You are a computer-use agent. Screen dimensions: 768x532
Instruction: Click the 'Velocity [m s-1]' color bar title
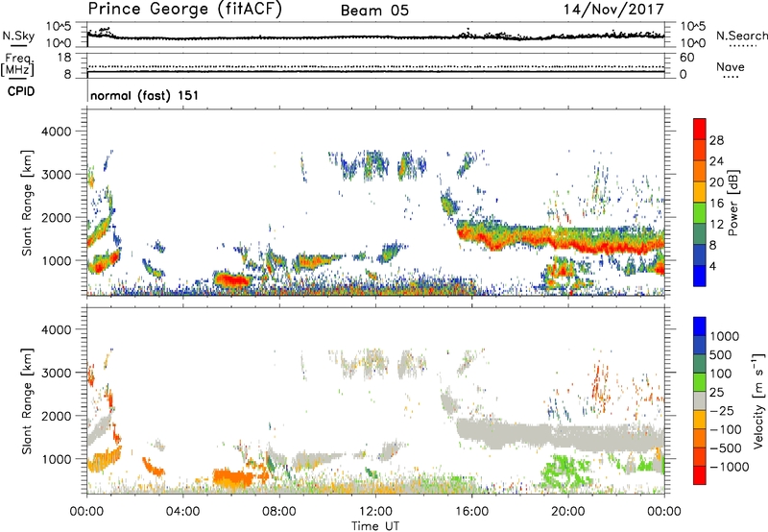(x=759, y=400)
